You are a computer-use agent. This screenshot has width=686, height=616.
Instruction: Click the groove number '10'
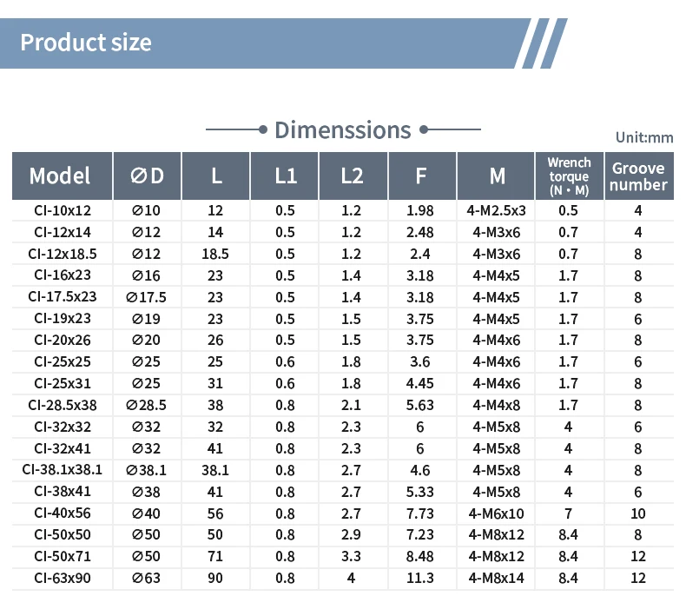point(638,513)
